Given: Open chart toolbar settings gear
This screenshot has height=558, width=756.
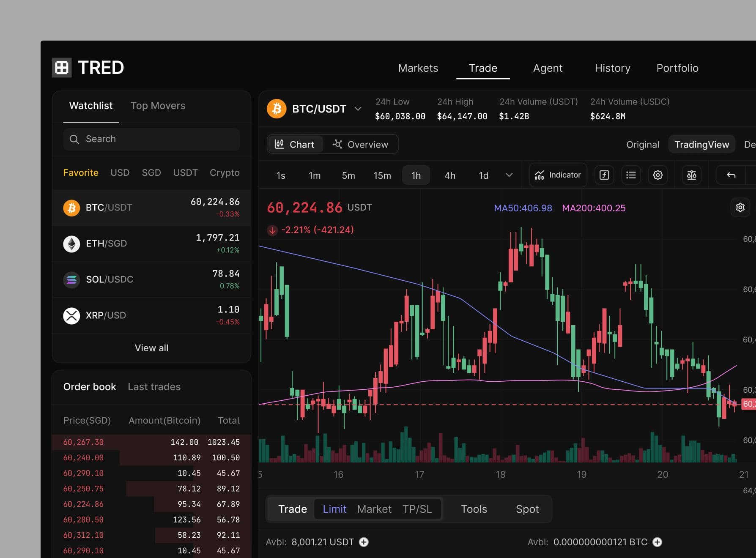Looking at the screenshot, I should point(658,175).
